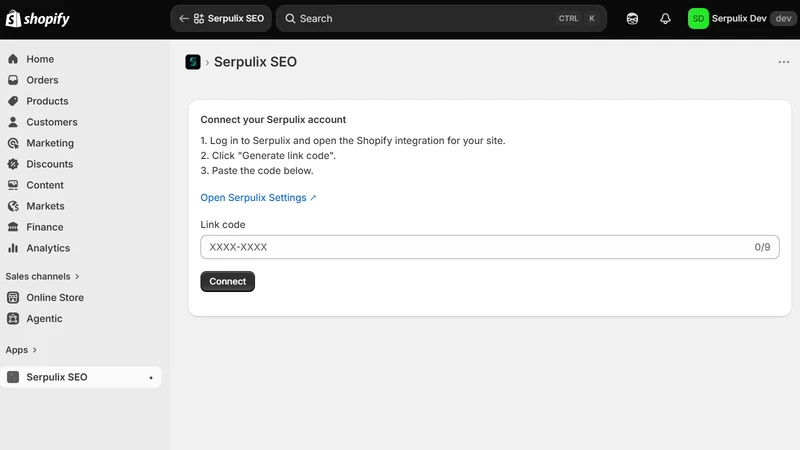This screenshot has height=450, width=800.
Task: Click the dev badge next to the store name
Action: [x=783, y=19]
